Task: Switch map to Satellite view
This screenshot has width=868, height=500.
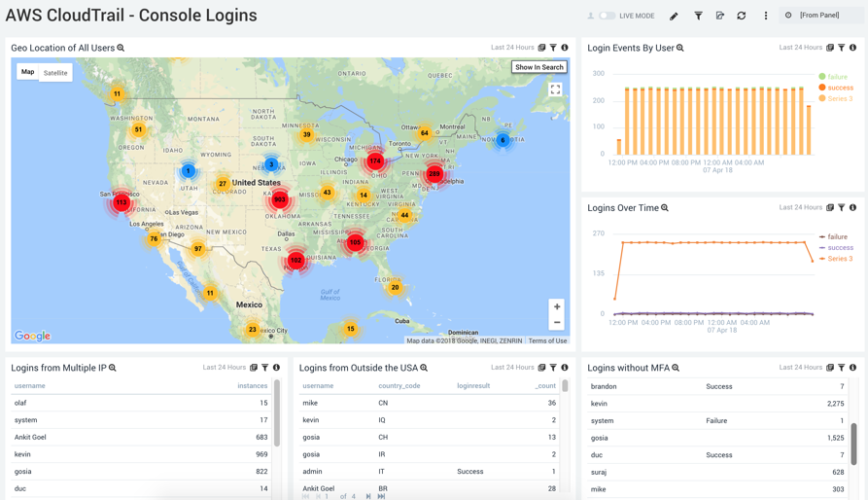Action: pos(55,73)
